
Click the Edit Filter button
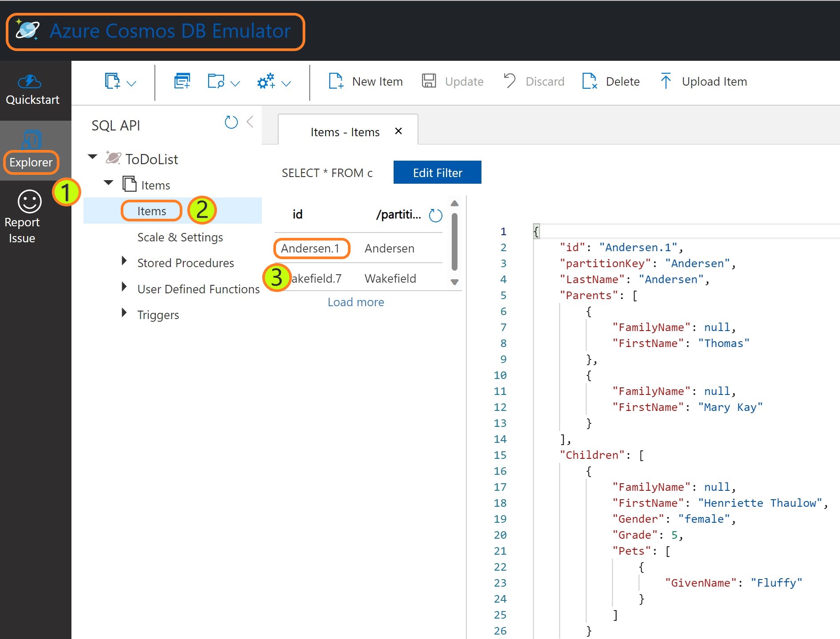click(x=438, y=172)
